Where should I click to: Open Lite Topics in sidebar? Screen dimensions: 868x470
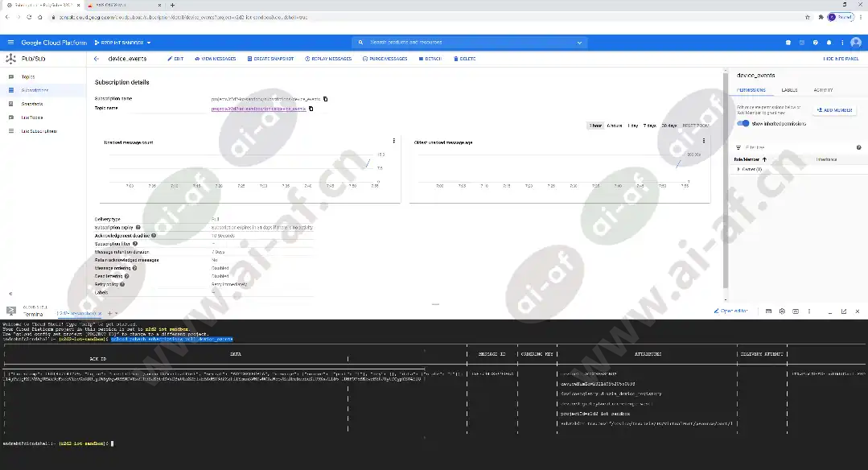click(31, 117)
